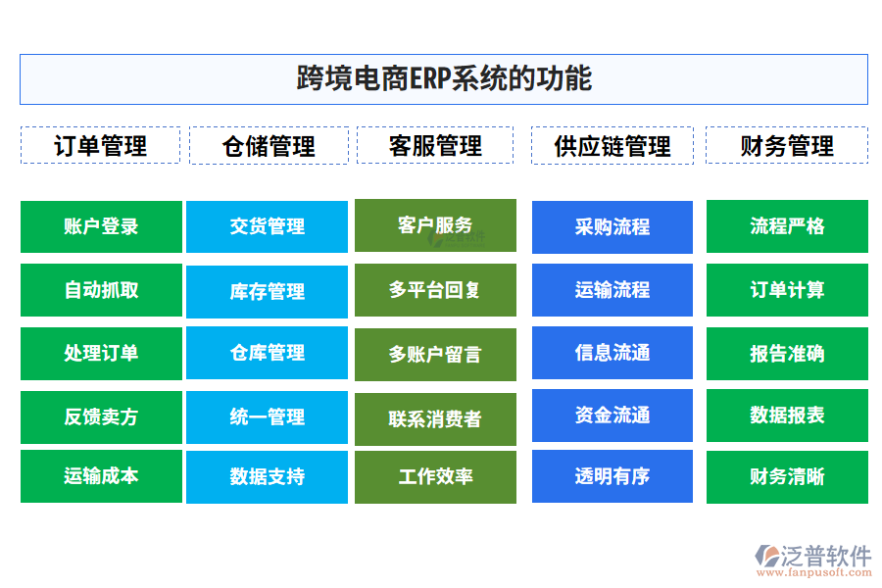The height and width of the screenshot is (588, 882).
Task: Click the 处理订单 button
Action: 99,354
